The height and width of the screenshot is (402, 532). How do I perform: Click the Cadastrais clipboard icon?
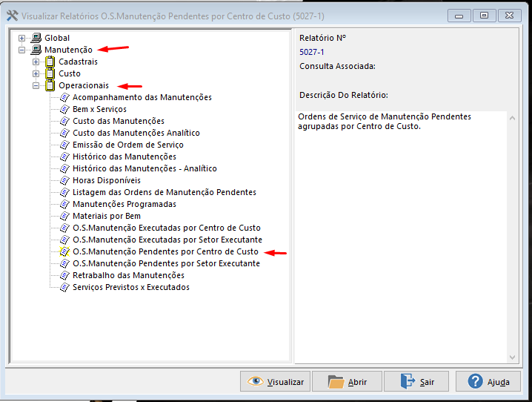pyautogui.click(x=50, y=62)
